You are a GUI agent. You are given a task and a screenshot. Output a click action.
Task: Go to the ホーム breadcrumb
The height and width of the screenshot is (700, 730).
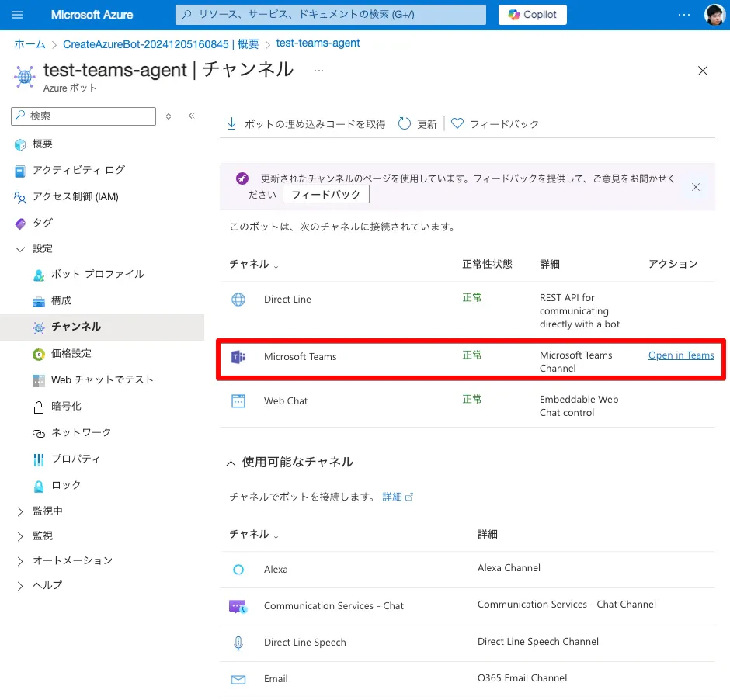[30, 44]
